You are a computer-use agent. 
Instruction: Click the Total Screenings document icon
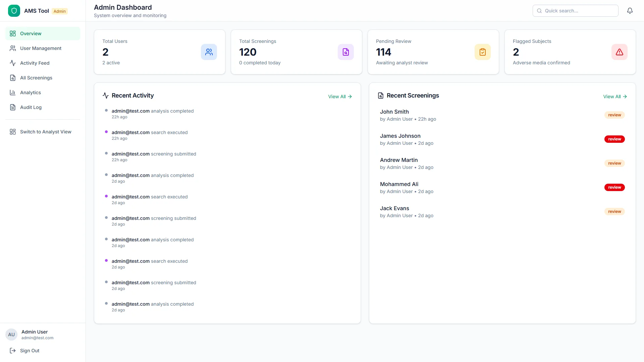coord(346,52)
